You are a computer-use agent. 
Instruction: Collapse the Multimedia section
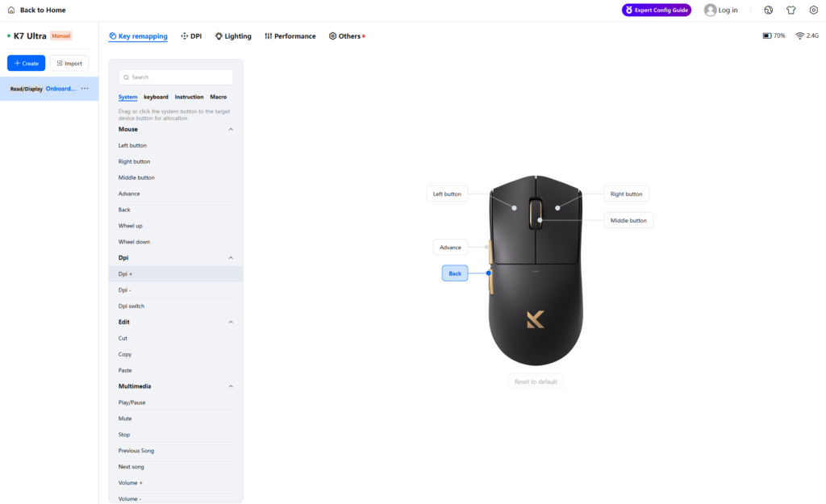coord(231,386)
